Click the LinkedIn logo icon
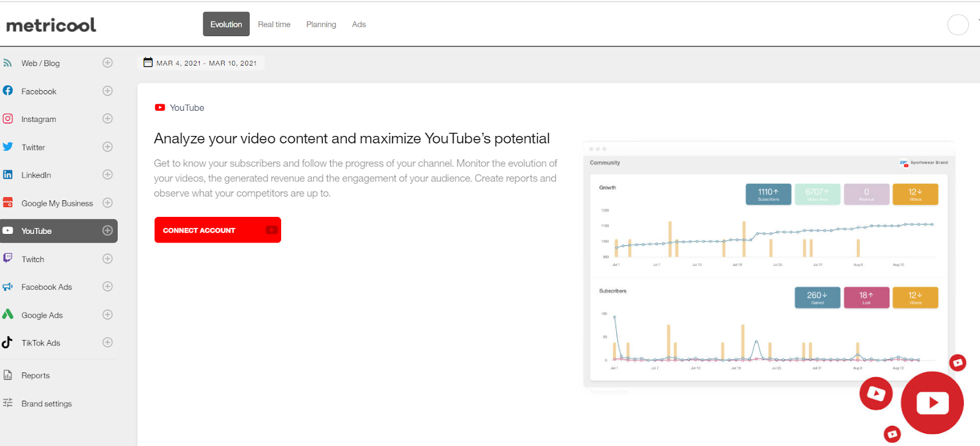The height and width of the screenshot is (446, 980). coord(7,175)
